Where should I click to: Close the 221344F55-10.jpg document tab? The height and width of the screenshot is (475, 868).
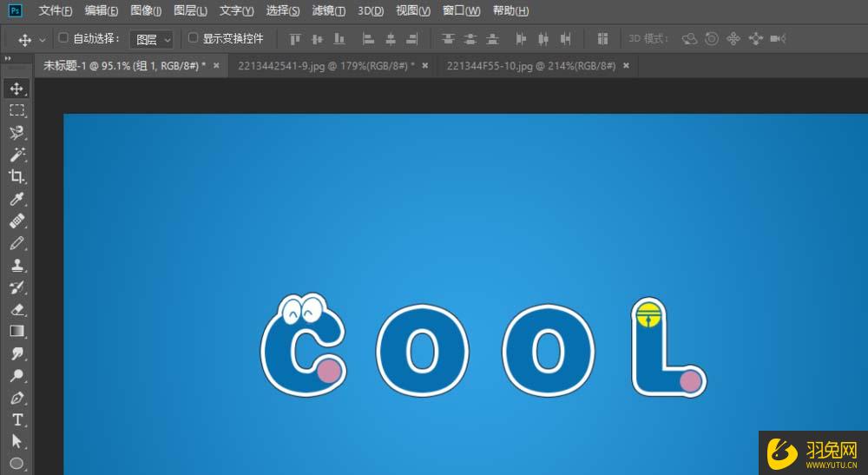[x=626, y=66]
